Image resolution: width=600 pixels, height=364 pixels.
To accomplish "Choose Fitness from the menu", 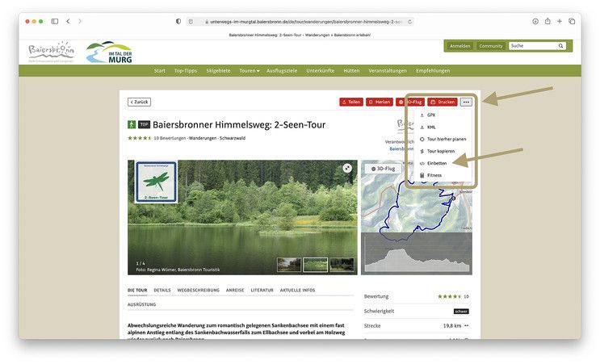I will coord(430,175).
